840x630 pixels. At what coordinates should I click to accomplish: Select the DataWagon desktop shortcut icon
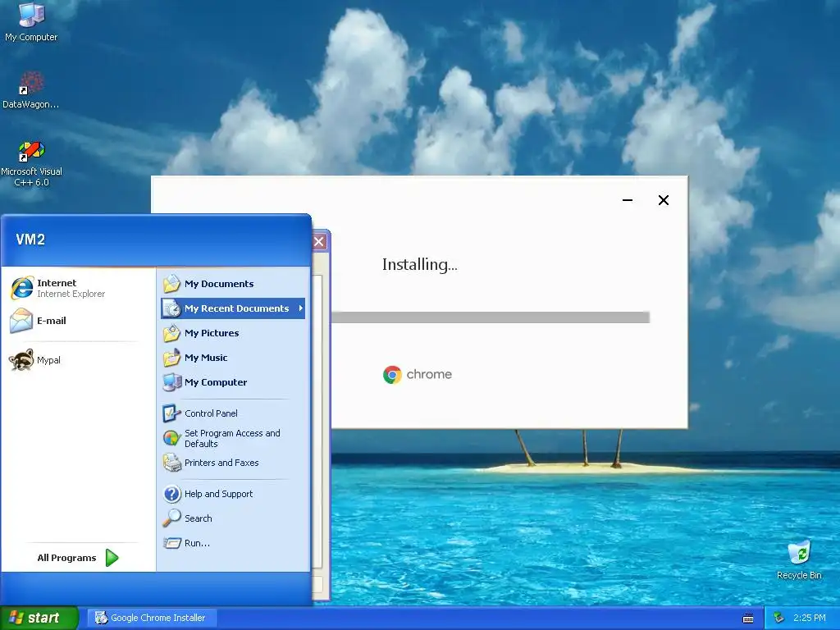pyautogui.click(x=31, y=83)
